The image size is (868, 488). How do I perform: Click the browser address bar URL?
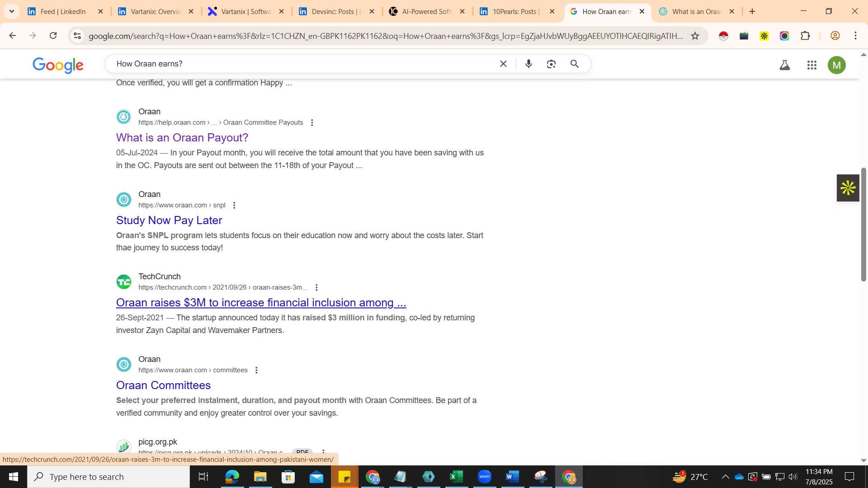386,36
